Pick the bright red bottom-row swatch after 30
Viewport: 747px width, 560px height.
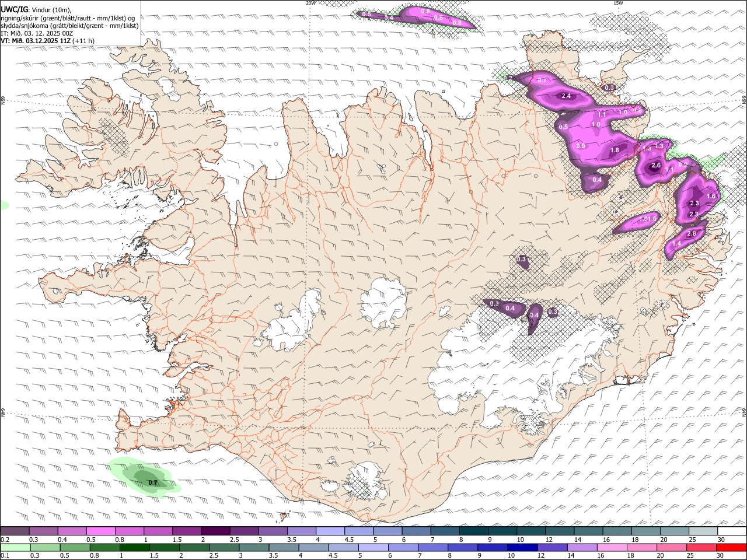click(732, 547)
